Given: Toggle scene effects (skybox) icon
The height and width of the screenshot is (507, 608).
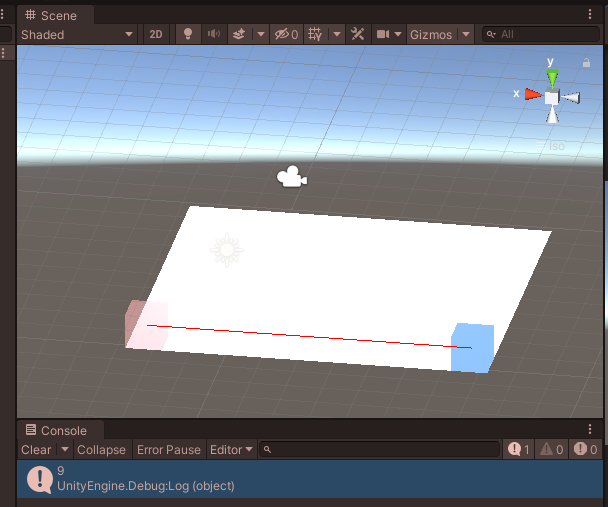Looking at the screenshot, I should [239, 34].
